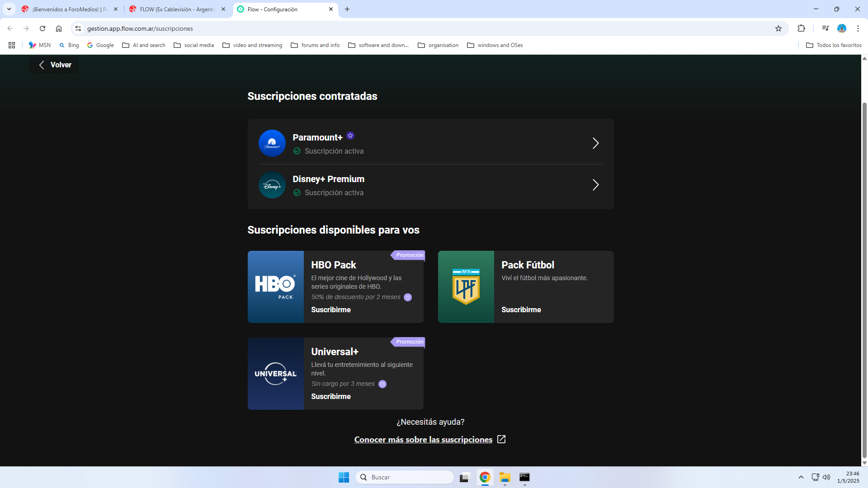This screenshot has width=868, height=488.
Task: Open the social media bookmarks folder
Action: pyautogui.click(x=194, y=45)
